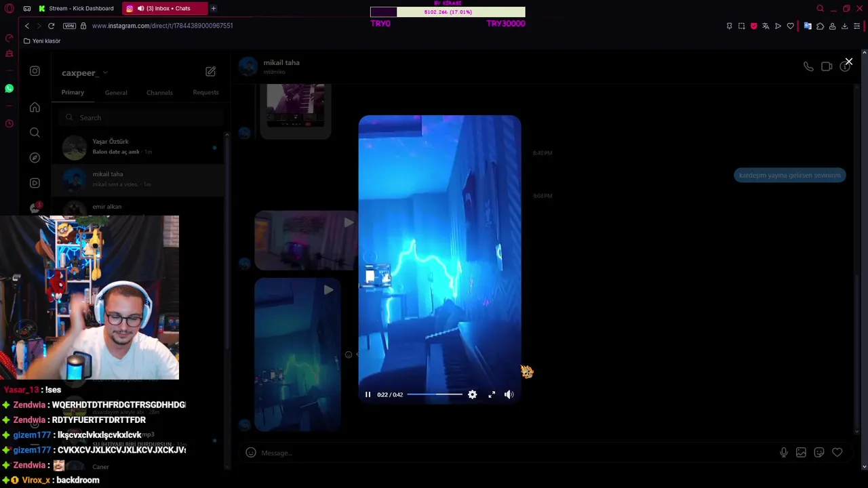
Task: Play the horizontal video thumbnail message
Action: pyautogui.click(x=305, y=240)
